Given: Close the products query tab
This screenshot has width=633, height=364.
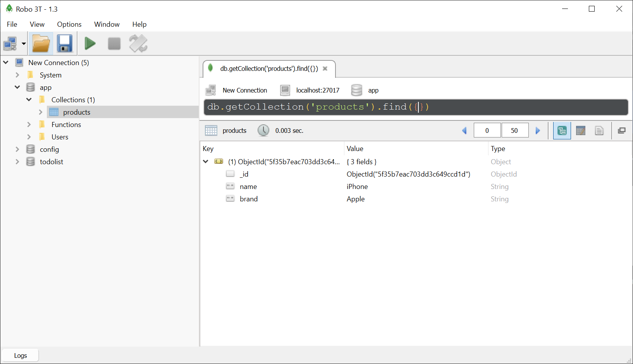Looking at the screenshot, I should (x=325, y=69).
